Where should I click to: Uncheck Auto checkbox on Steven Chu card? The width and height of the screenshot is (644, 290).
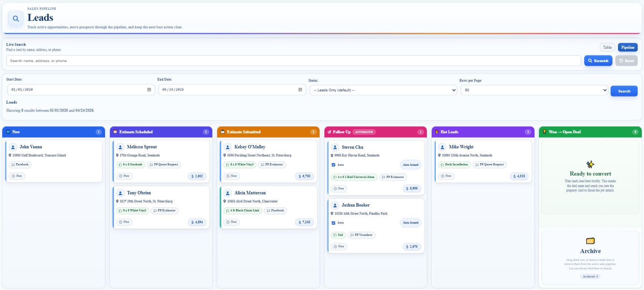point(333,165)
